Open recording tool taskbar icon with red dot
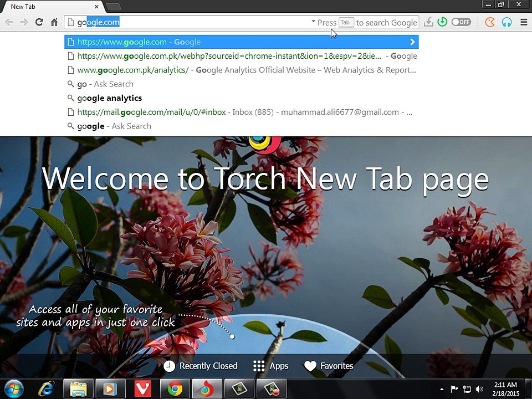 [272, 389]
